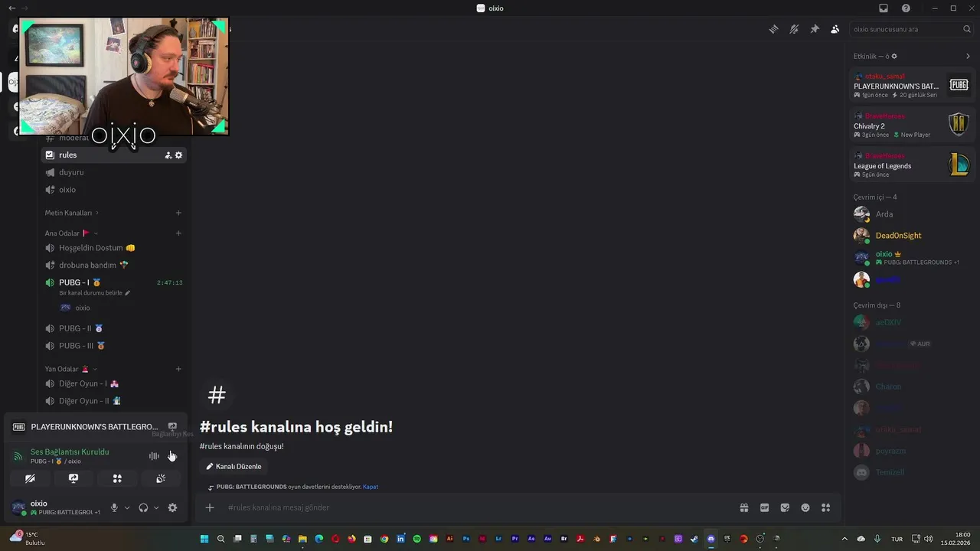Open Windows Start menu
The width and height of the screenshot is (980, 551).
coord(204,539)
